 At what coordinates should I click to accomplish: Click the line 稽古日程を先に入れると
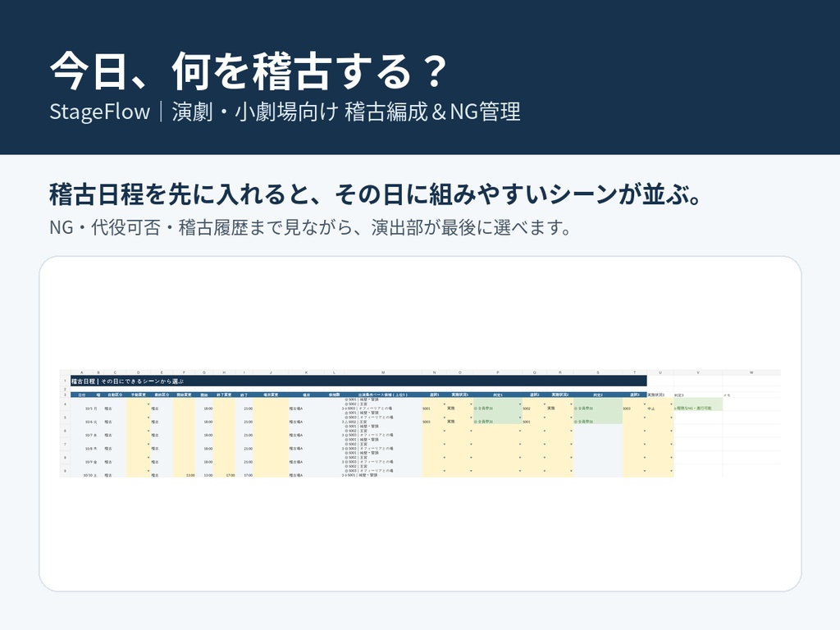pyautogui.click(x=375, y=194)
